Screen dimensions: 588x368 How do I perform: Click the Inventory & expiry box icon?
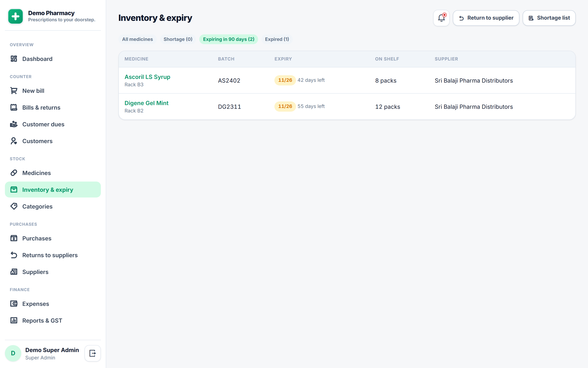point(14,190)
